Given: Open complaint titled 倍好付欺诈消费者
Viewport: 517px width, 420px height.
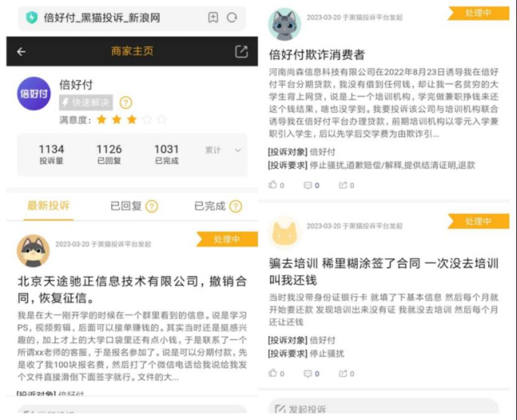Looking at the screenshot, I should coord(317,54).
